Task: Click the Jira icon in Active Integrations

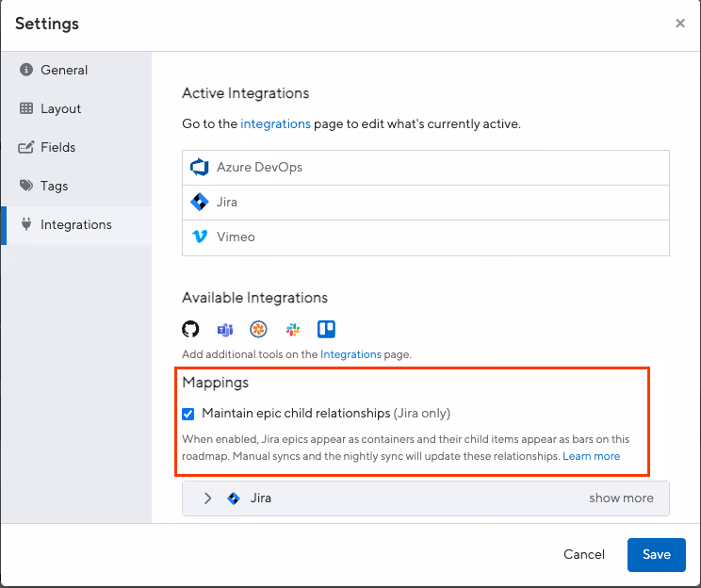Action: 200,202
